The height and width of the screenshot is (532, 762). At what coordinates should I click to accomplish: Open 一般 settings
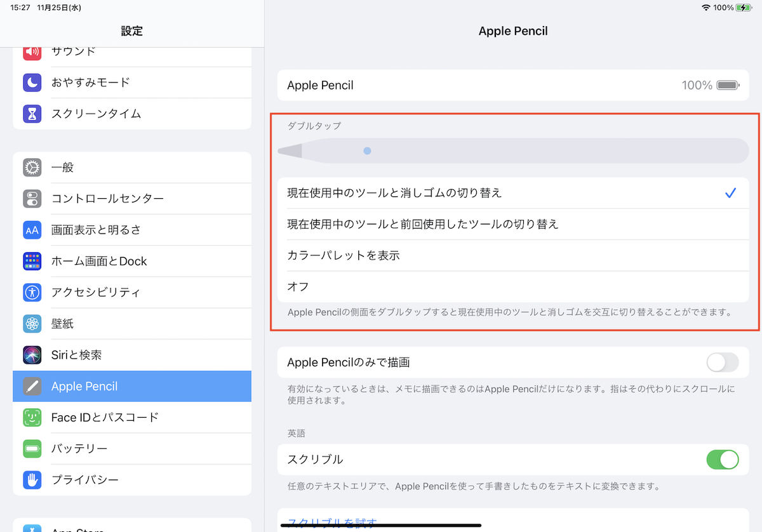pyautogui.click(x=132, y=168)
